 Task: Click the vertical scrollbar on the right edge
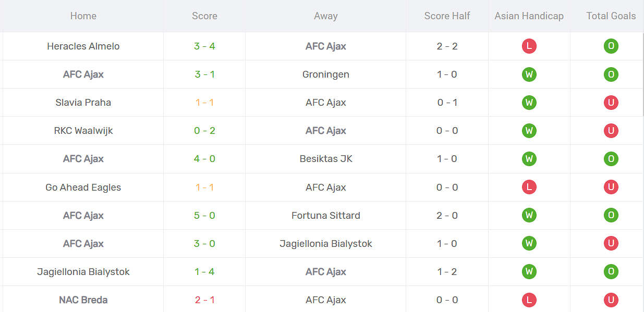tap(643, 73)
